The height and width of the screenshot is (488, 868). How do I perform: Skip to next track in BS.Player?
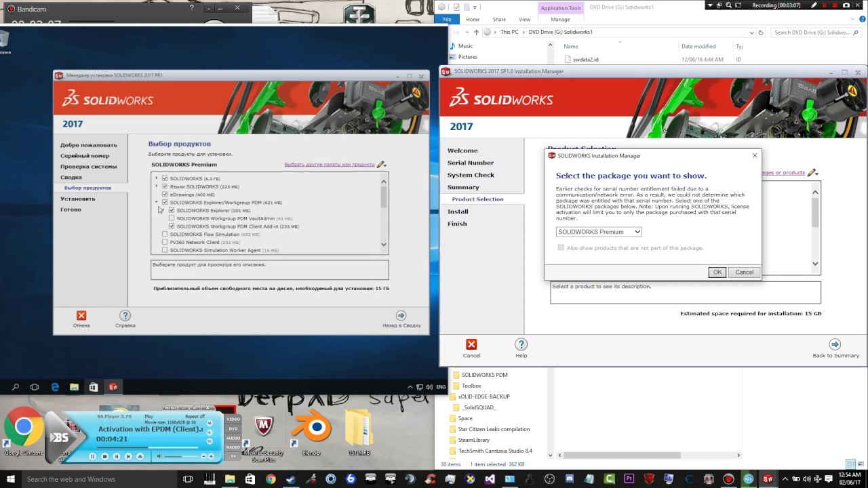128,456
